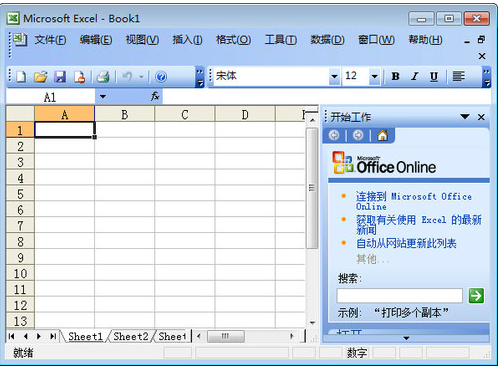Expand the font size 12 dropdown
This screenshot has height=367, width=499.
375,77
